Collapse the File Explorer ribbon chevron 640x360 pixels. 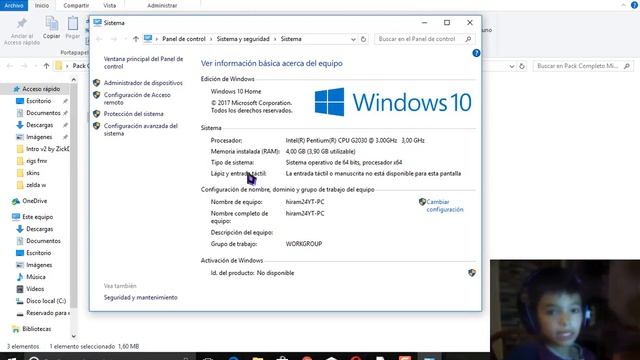coord(623,5)
